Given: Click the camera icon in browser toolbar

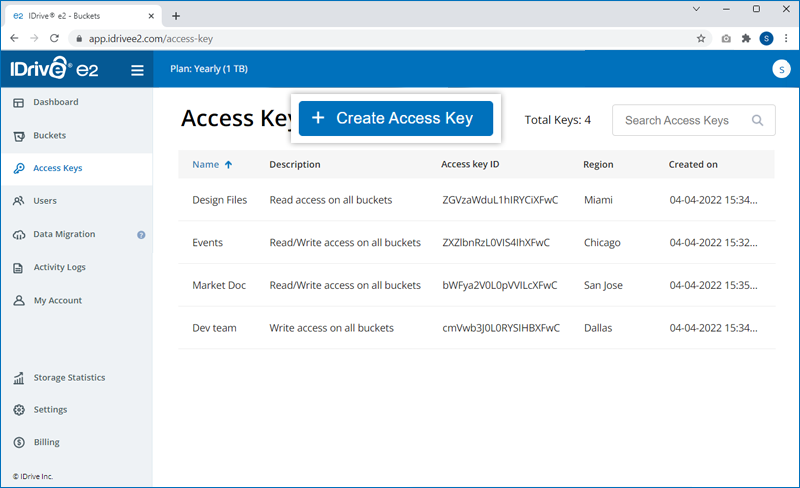Looking at the screenshot, I should click(726, 39).
